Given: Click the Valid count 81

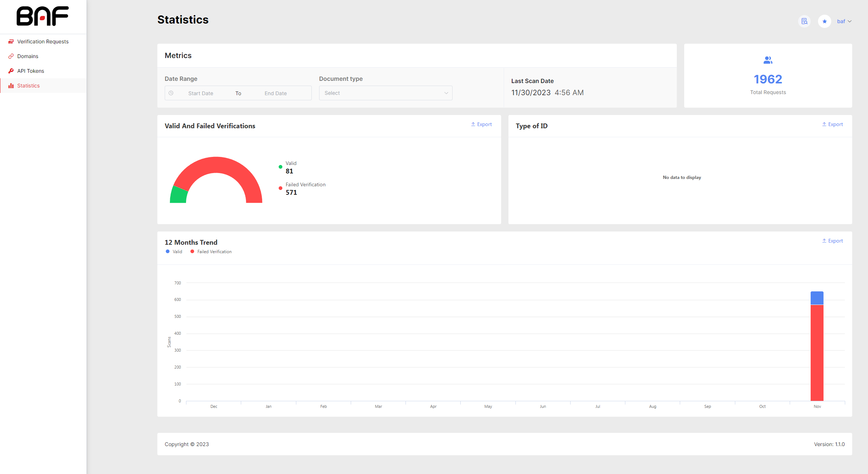Looking at the screenshot, I should [289, 171].
